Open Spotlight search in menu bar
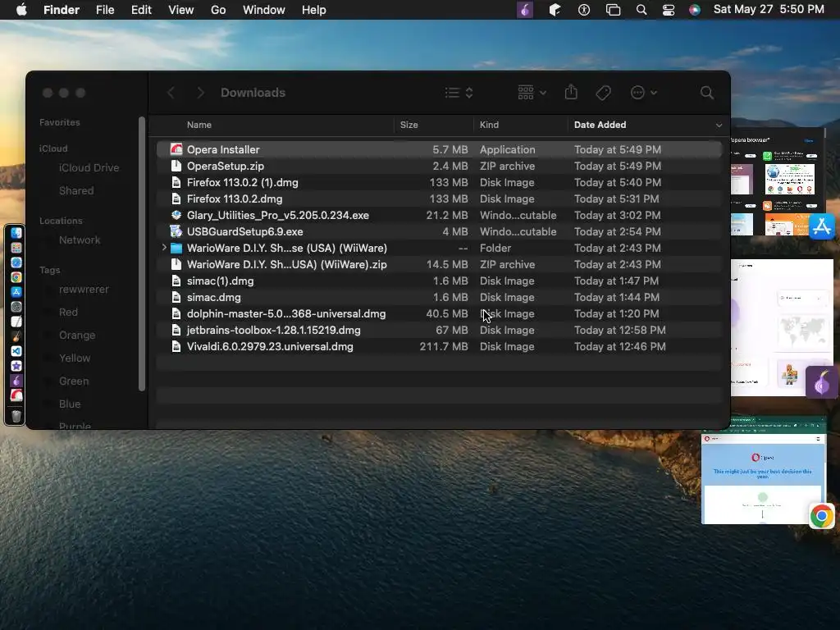840x630 pixels. [641, 10]
